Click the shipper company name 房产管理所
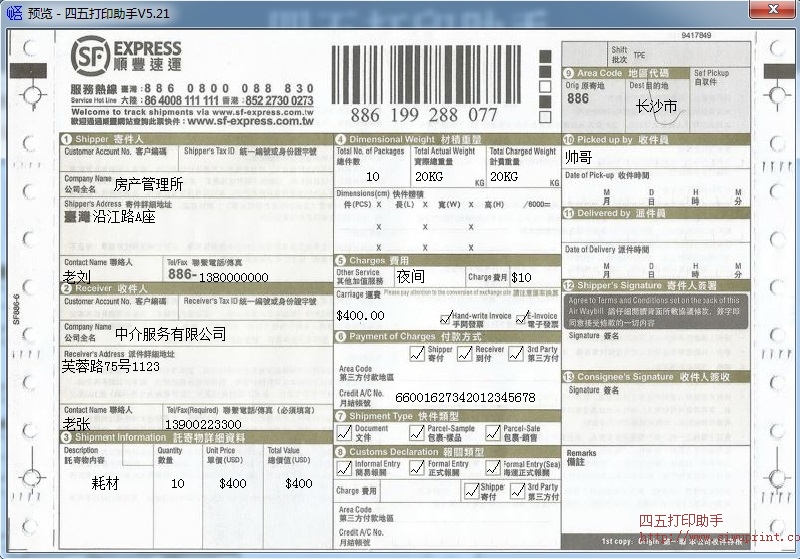 coord(148,184)
